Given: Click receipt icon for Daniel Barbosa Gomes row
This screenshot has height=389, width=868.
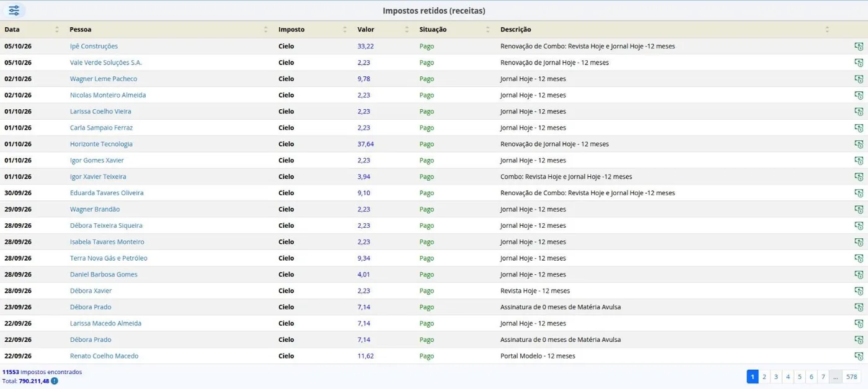Looking at the screenshot, I should click(x=859, y=274).
